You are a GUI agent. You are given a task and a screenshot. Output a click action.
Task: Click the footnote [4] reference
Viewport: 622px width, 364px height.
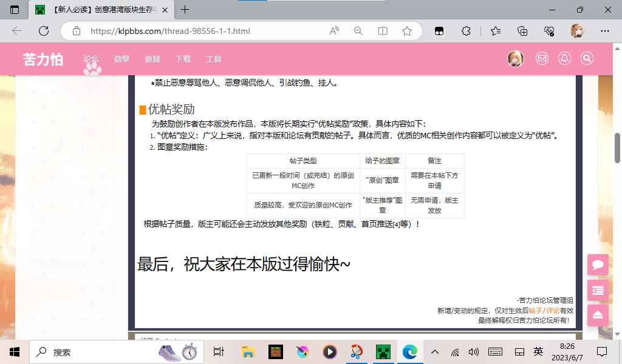tap(396, 224)
